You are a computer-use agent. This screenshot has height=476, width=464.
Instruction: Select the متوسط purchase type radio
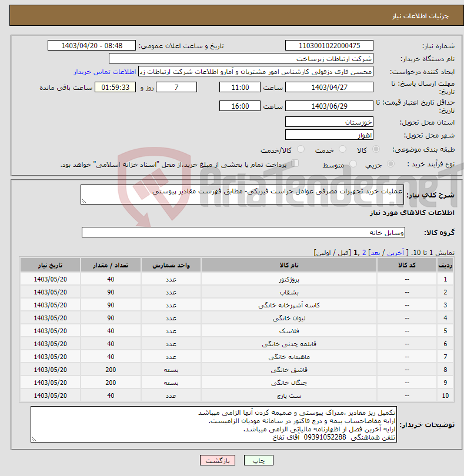[353, 164]
